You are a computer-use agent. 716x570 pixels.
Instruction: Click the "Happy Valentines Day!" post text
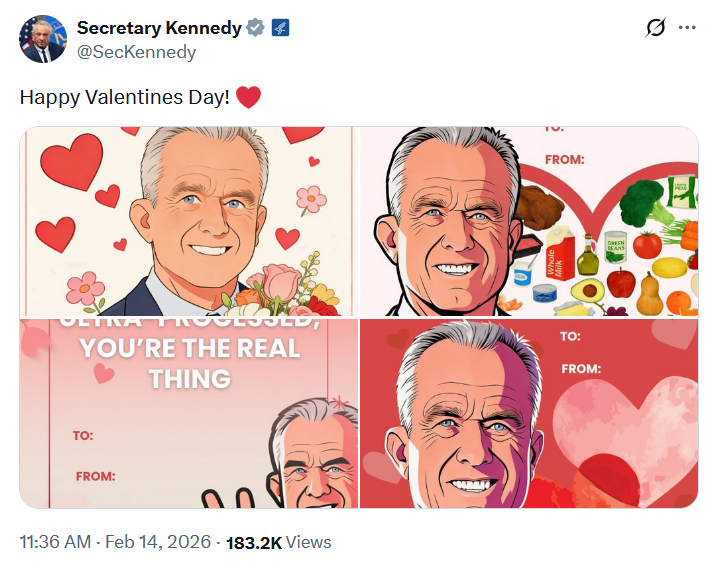point(125,97)
